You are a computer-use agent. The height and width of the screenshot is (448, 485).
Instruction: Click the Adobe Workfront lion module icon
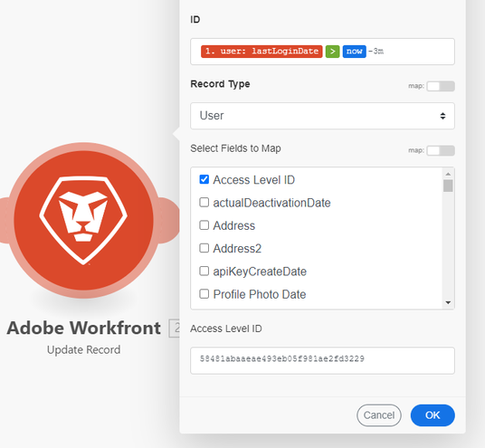coord(83,220)
